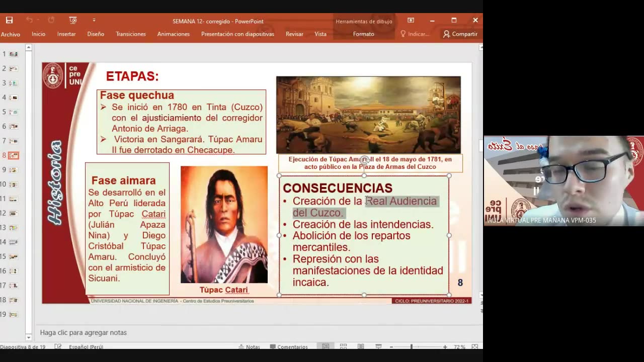Click the presenter webcam video panel

563,181
